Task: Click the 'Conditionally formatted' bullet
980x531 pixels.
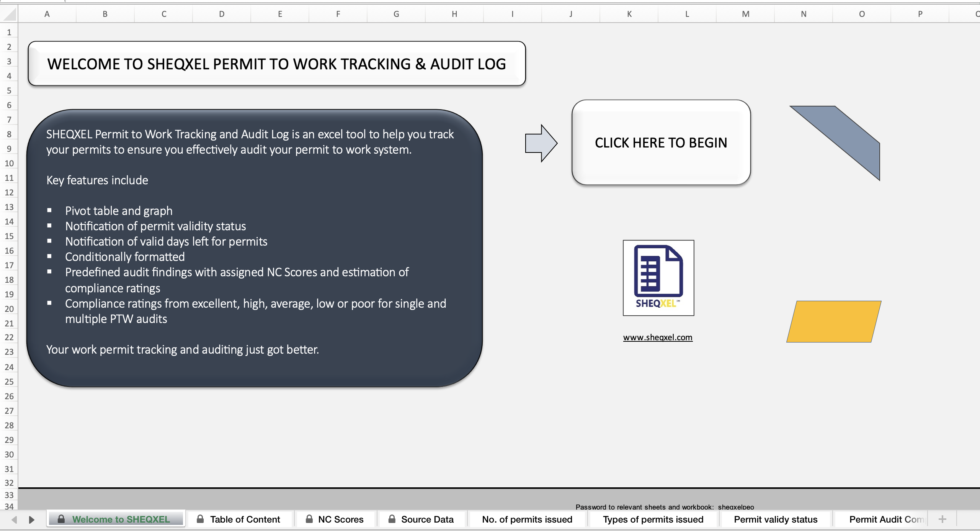Action: tap(125, 257)
